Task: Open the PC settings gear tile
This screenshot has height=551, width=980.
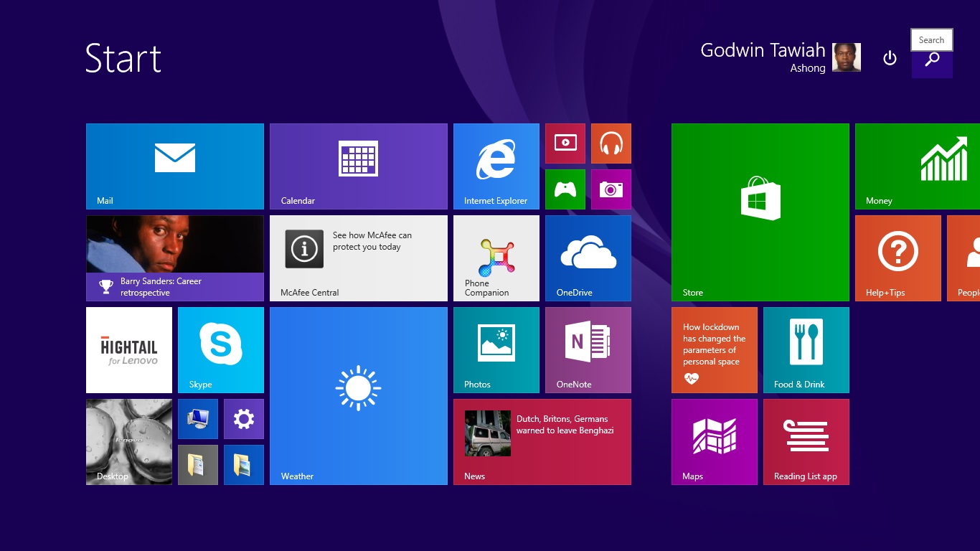Action: pyautogui.click(x=244, y=419)
